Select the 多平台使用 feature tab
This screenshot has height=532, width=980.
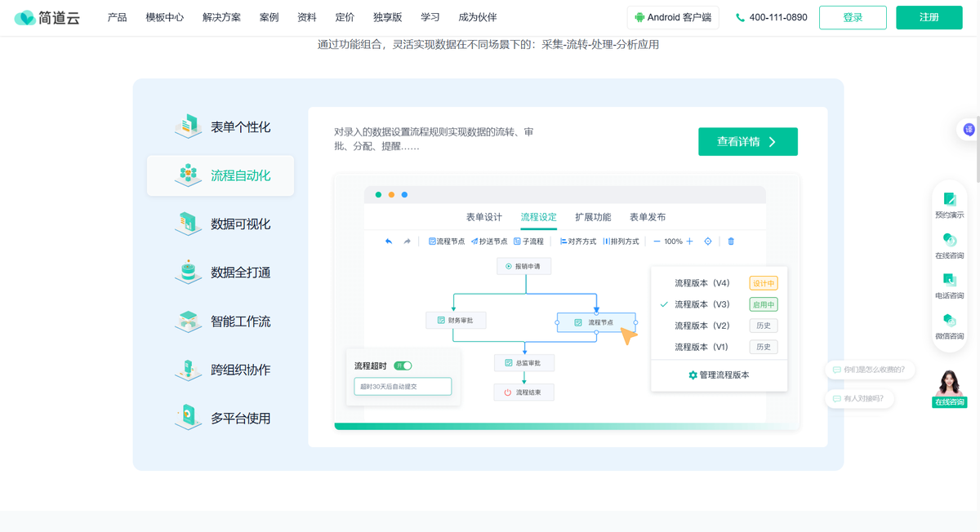pos(220,419)
